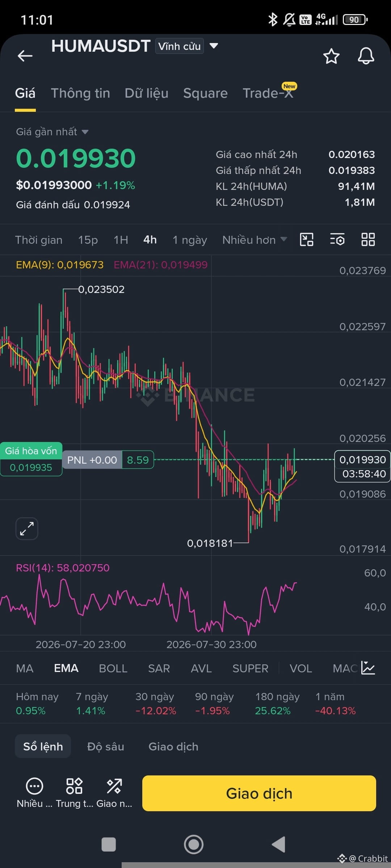This screenshot has height=868, width=391.
Task: Tap 30 ngày -12.02% performance
Action: [x=156, y=703]
